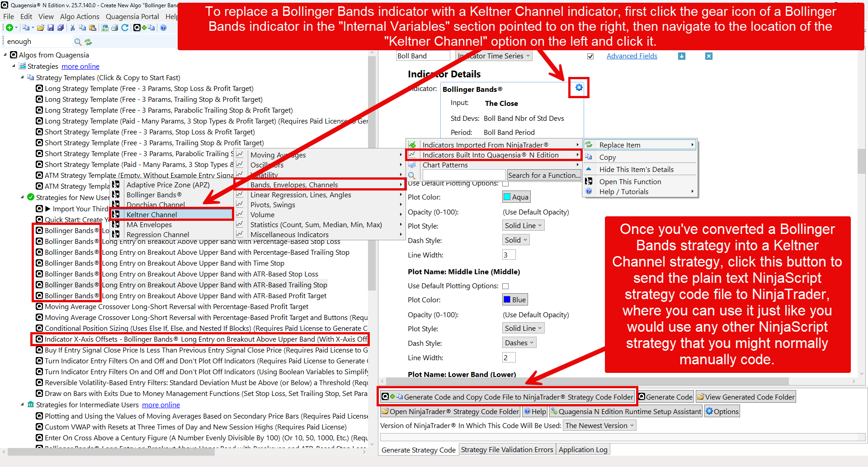Image resolution: width=868 pixels, height=467 pixels.
Task: Choose Open This Function menu entry
Action: [640, 181]
